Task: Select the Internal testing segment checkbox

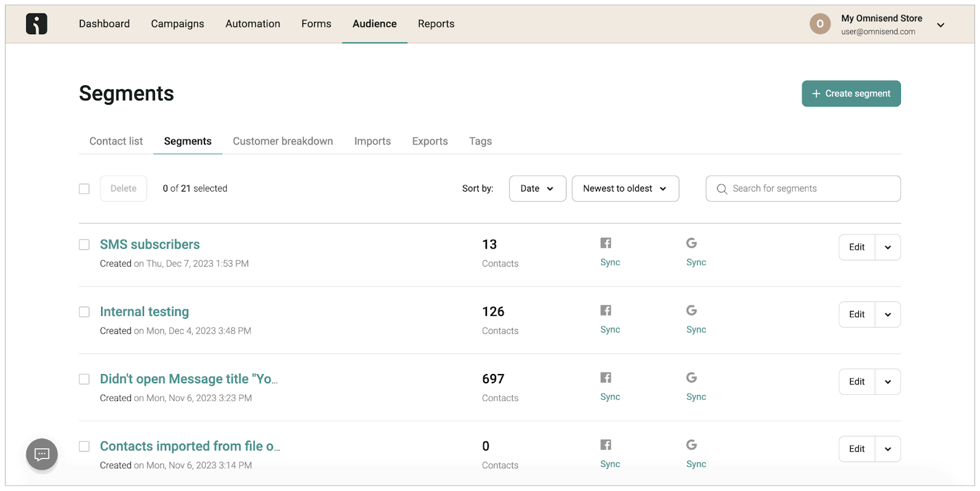Action: (x=85, y=312)
